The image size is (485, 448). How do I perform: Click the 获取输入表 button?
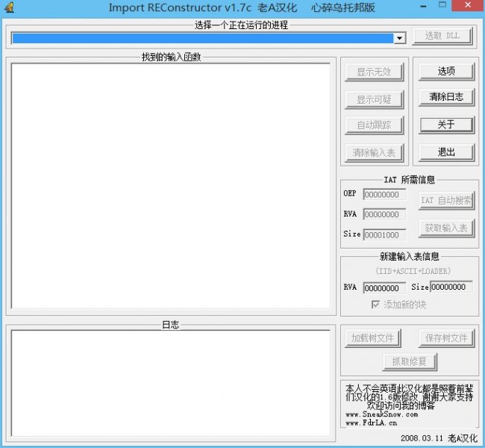point(446,228)
